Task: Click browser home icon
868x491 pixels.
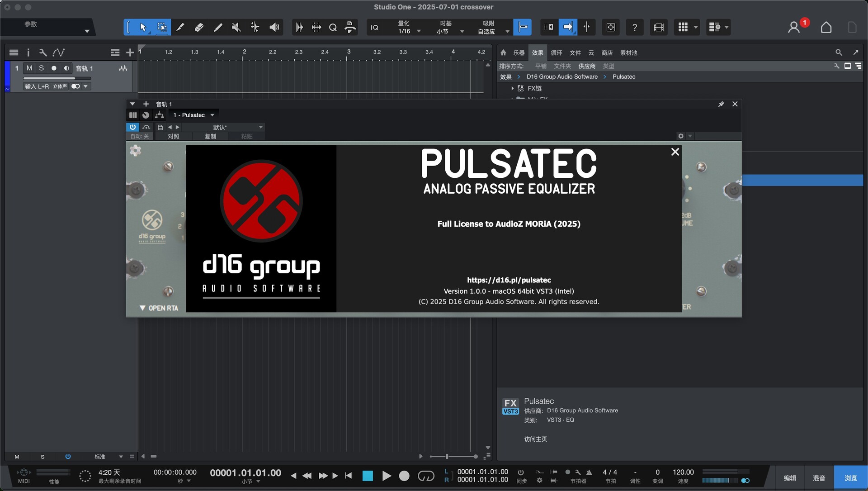Action: coord(503,52)
